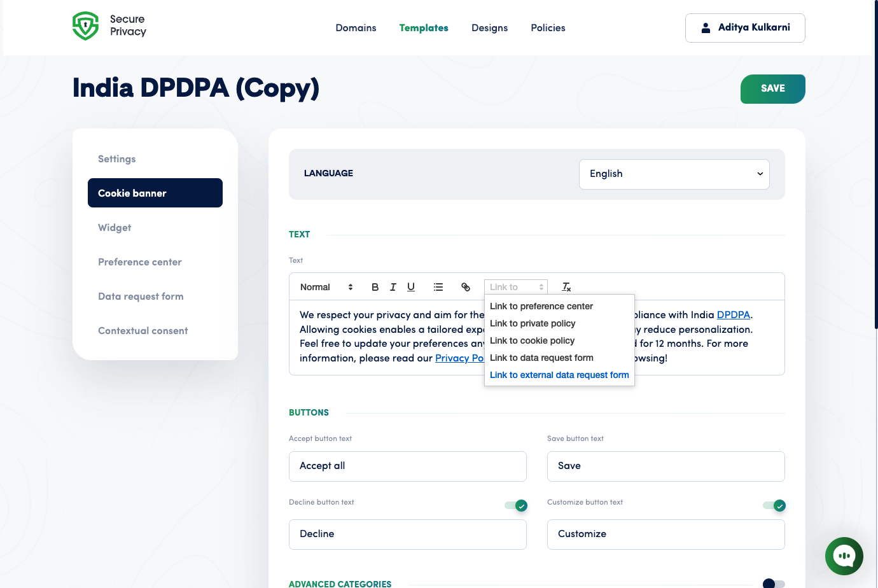Open the Aditya Kulkarni account menu

pyautogui.click(x=744, y=28)
